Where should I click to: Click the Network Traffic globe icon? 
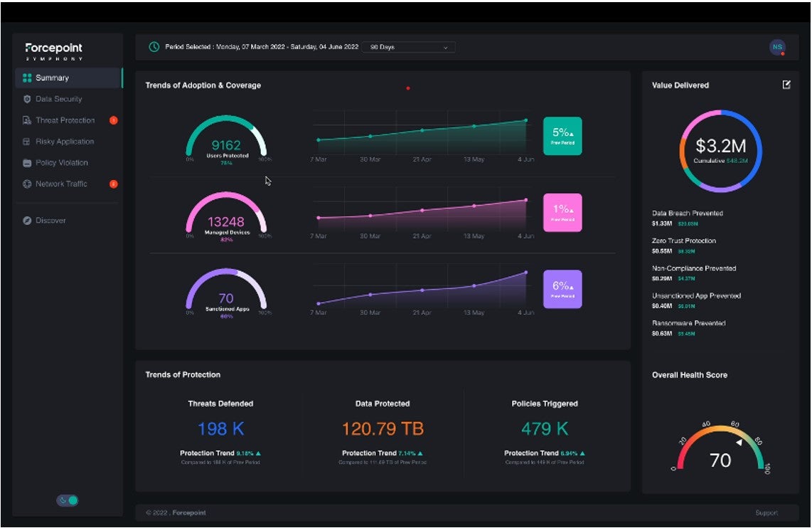pyautogui.click(x=27, y=184)
